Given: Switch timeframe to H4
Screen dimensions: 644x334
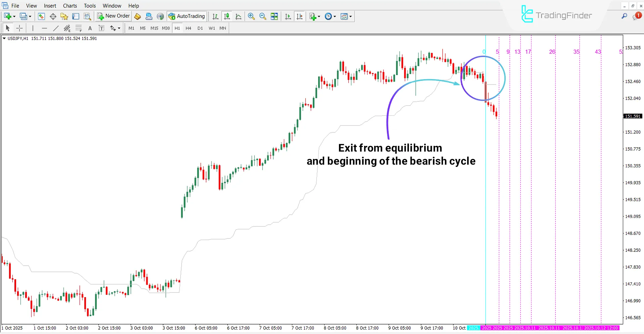Looking at the screenshot, I should point(188,28).
